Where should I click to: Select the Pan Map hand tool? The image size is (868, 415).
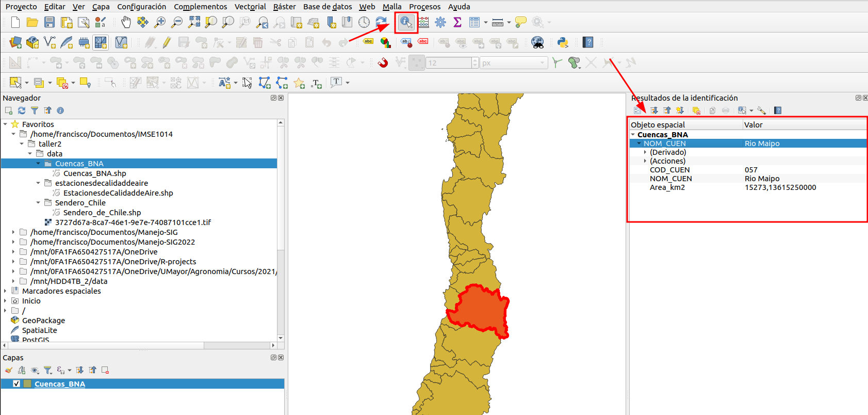click(x=126, y=22)
